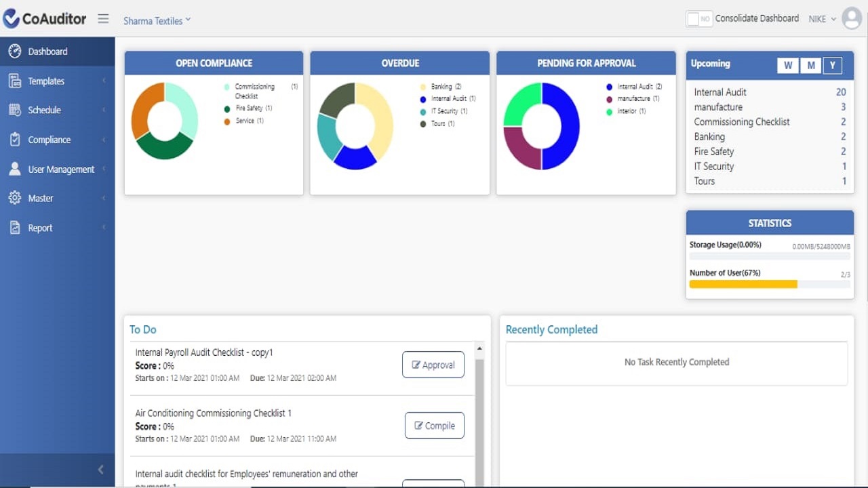Image resolution: width=868 pixels, height=488 pixels.
Task: Switch Upcoming view to Monthly
Action: click(811, 65)
